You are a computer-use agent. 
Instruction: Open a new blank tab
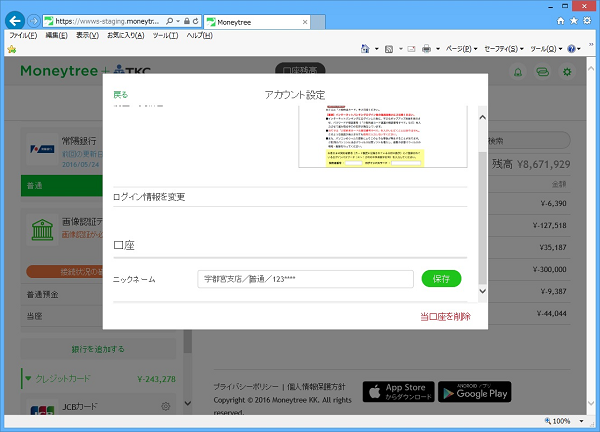[318, 22]
